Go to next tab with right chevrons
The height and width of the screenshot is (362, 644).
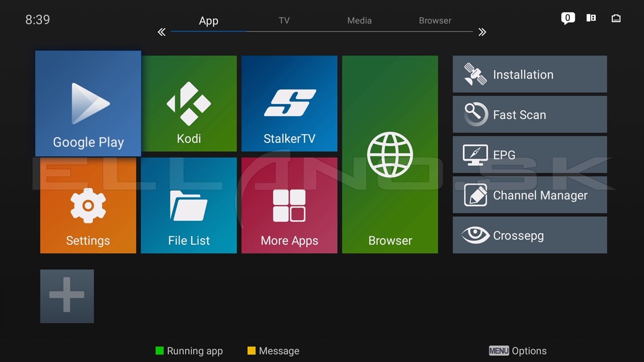point(482,32)
